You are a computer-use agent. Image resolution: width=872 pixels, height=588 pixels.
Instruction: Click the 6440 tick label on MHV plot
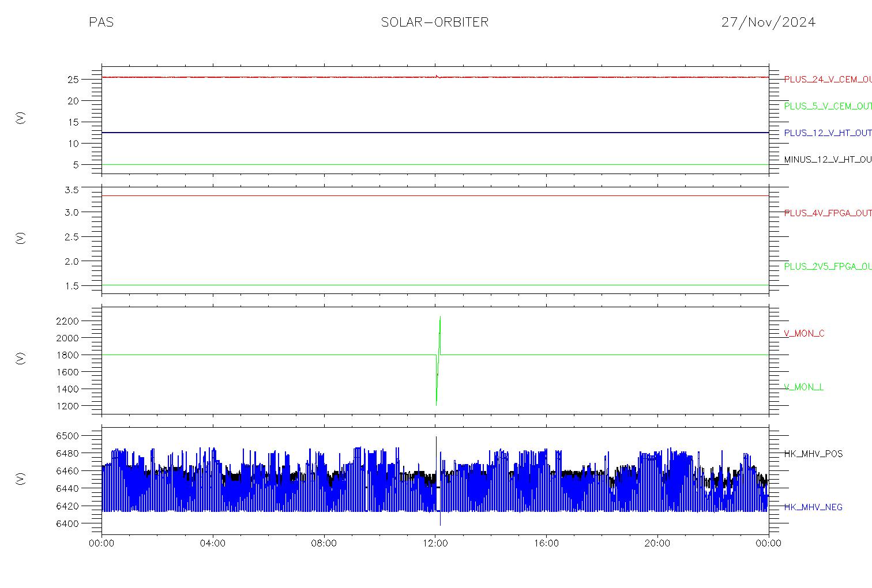67,489
